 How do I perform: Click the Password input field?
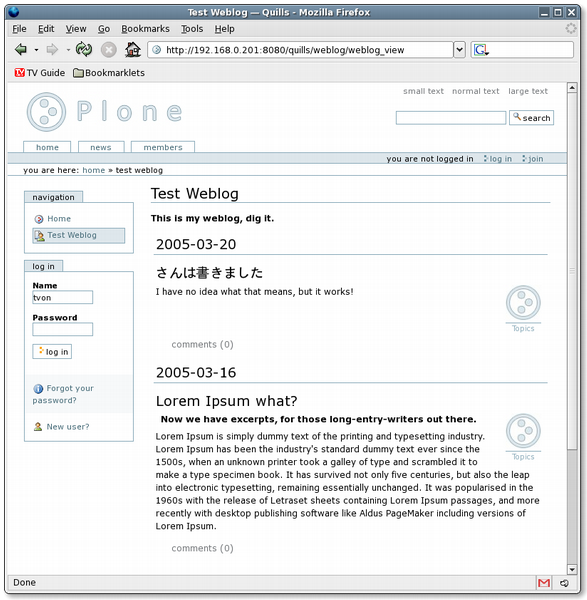(62, 329)
